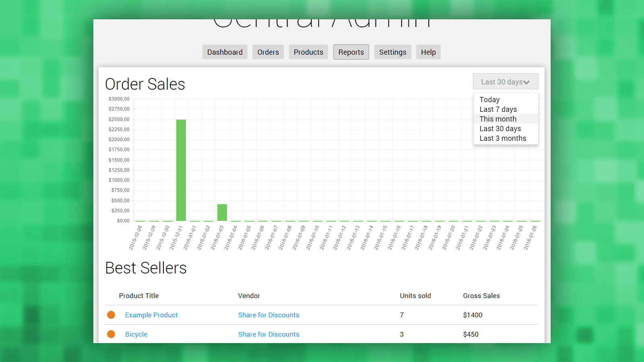Viewport: 644px width, 362px height.
Task: Switch to Products tab
Action: point(308,52)
